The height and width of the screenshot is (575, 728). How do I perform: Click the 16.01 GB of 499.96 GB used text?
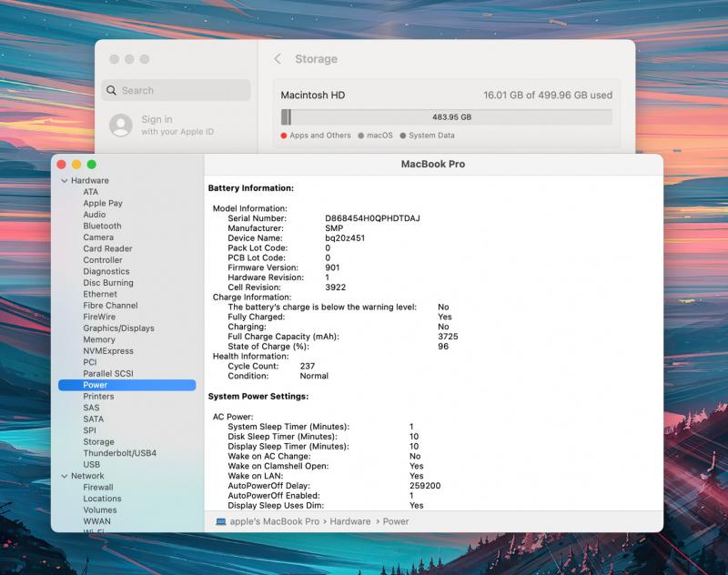pos(548,96)
